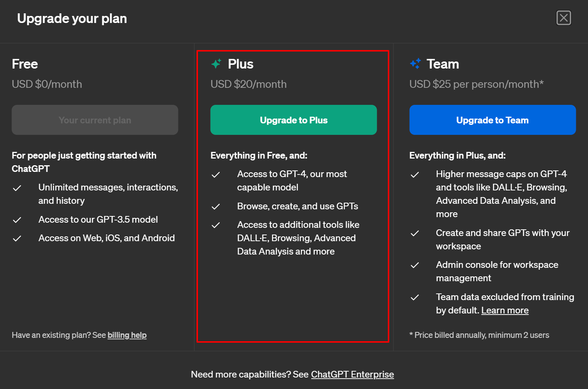Image resolution: width=588 pixels, height=389 pixels.
Task: Open the ChatGPT Enterprise link
Action: click(352, 374)
